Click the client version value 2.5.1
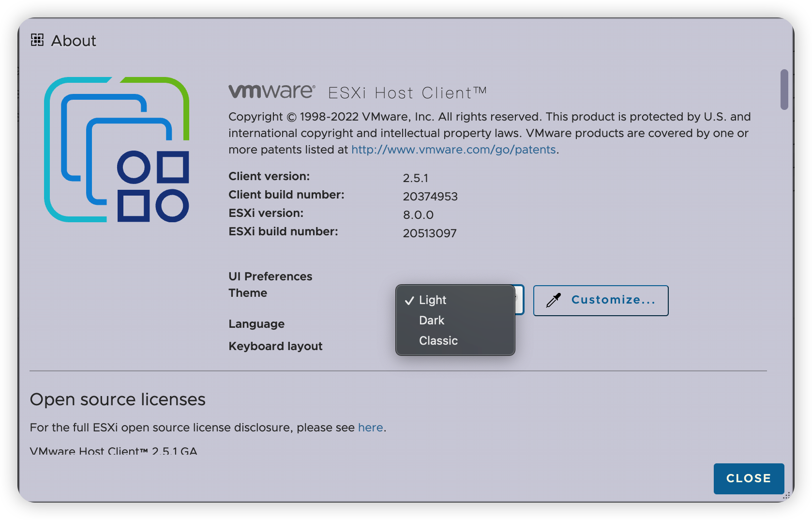812x520 pixels. pos(416,178)
